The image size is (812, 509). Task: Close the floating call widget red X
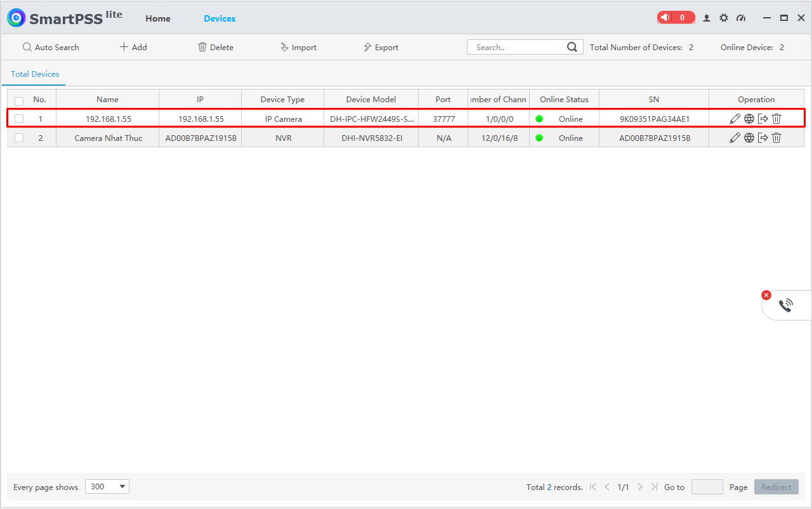pyautogui.click(x=766, y=295)
